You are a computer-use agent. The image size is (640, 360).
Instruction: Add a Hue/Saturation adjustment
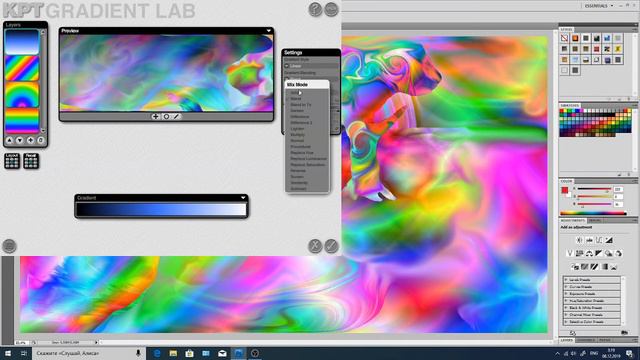(580, 253)
